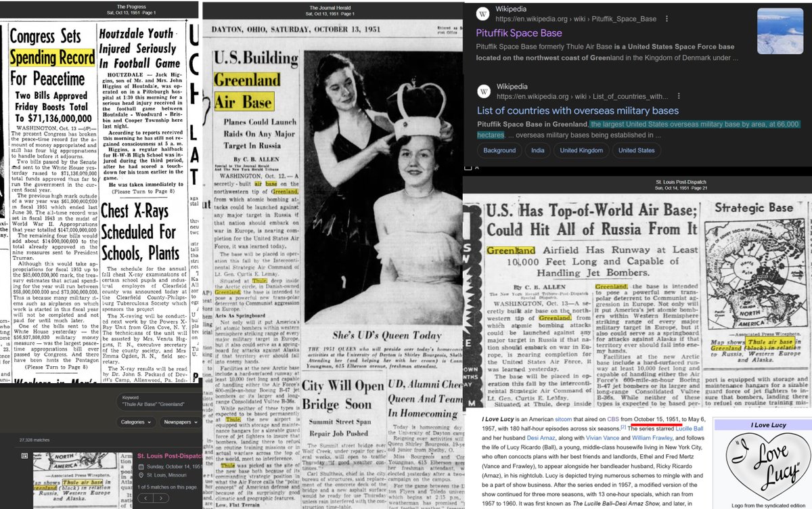Click Wikipedia favicon beside the List_of_countries URL
This screenshot has width=812, height=509.
pyautogui.click(x=482, y=92)
